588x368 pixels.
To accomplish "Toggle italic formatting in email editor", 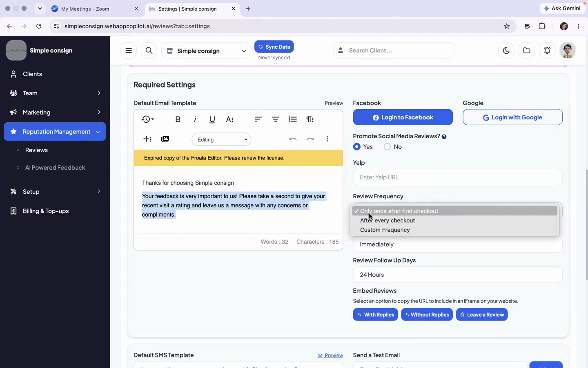I will (195, 119).
